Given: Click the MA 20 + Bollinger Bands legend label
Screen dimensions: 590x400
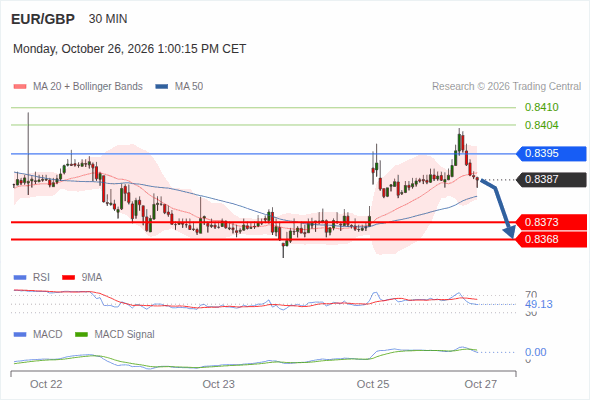Looking at the screenshot, I should point(88,87).
